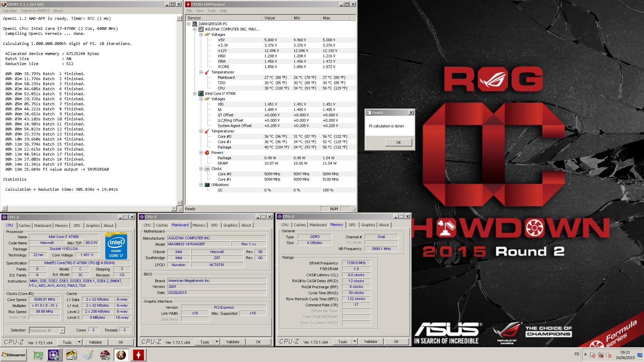
Task: Open HWMonitor Tools menu
Action: pyautogui.click(x=211, y=11)
